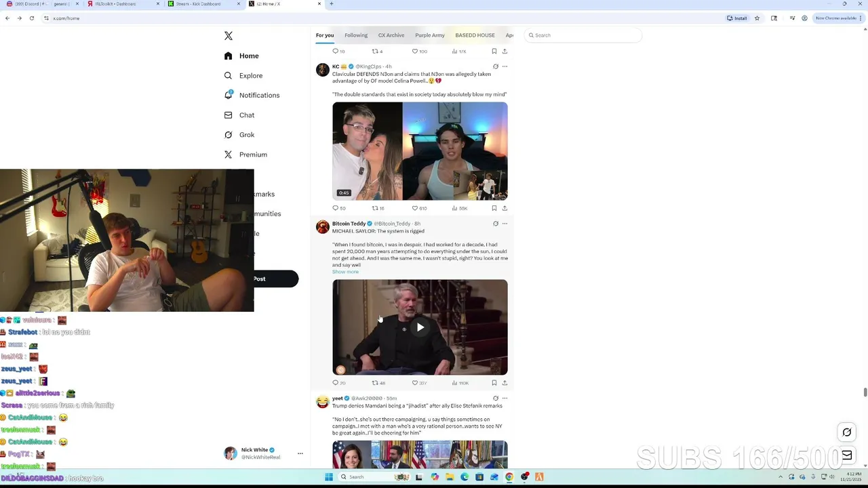868x488 pixels.
Task: Click the Install app button
Action: [x=737, y=18]
